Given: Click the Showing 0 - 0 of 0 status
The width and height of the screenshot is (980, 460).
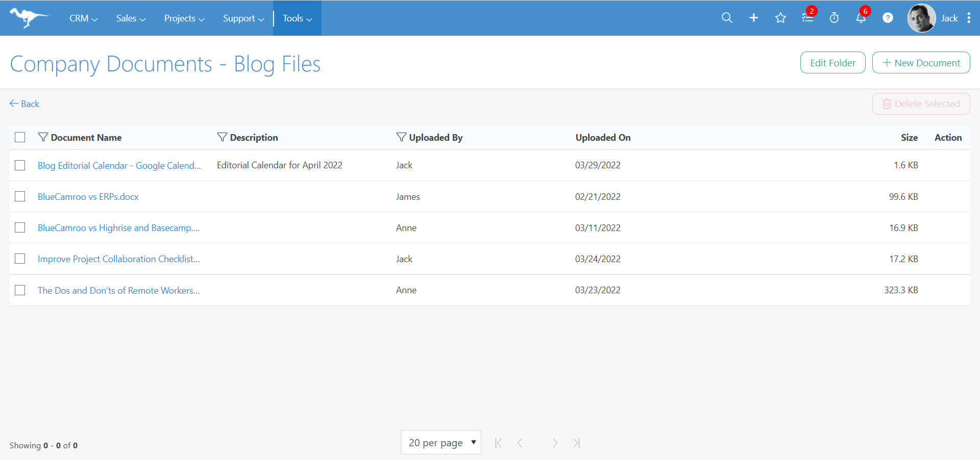Looking at the screenshot, I should (x=43, y=445).
